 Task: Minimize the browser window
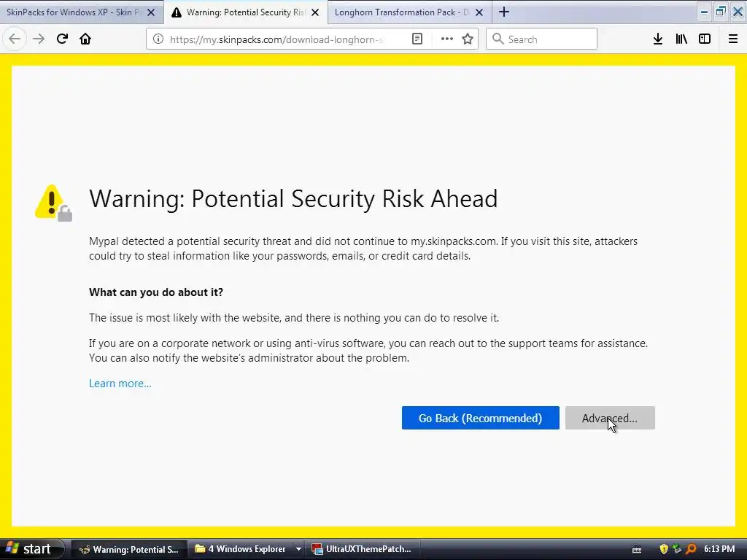[x=704, y=12]
